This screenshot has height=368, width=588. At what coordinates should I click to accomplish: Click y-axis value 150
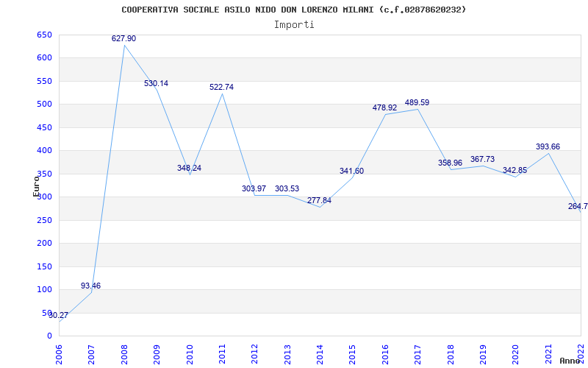tap(44, 266)
